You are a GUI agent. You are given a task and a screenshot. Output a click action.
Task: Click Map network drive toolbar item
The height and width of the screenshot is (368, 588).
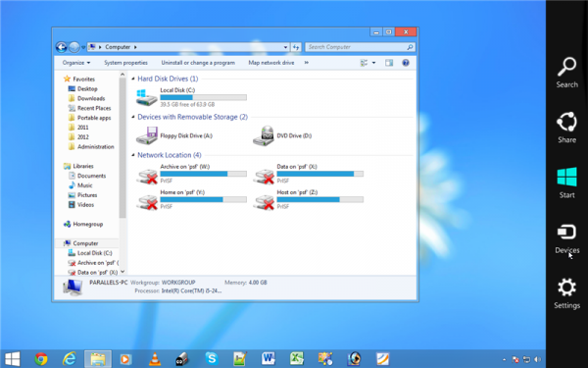[271, 63]
